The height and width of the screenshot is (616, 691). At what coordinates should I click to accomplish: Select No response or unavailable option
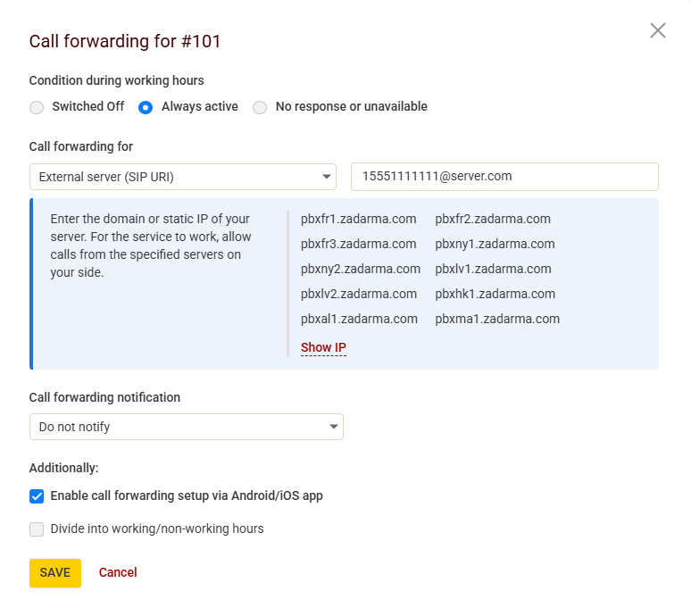[x=260, y=107]
